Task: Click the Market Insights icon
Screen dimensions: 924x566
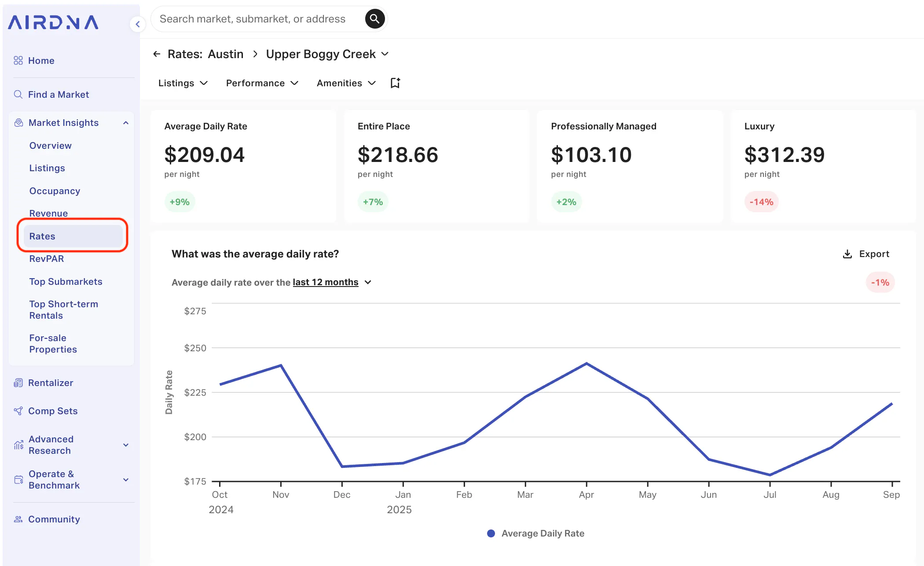Action: click(18, 122)
